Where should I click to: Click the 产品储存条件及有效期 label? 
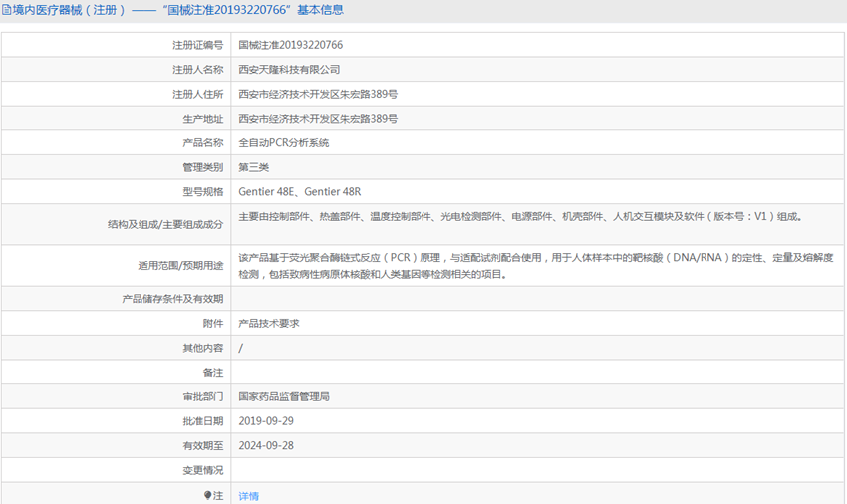tap(172, 298)
